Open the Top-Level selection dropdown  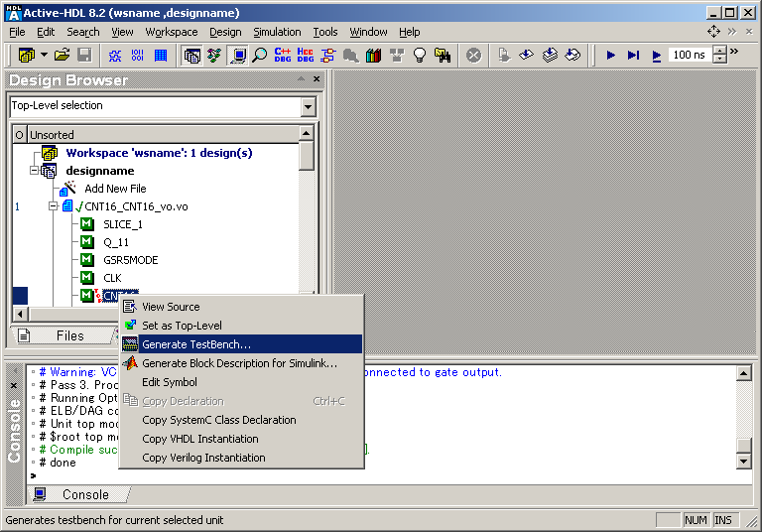(308, 107)
